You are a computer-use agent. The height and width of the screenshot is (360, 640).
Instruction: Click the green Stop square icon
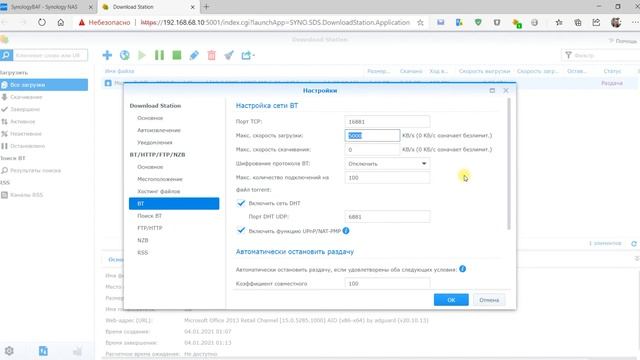pos(177,55)
